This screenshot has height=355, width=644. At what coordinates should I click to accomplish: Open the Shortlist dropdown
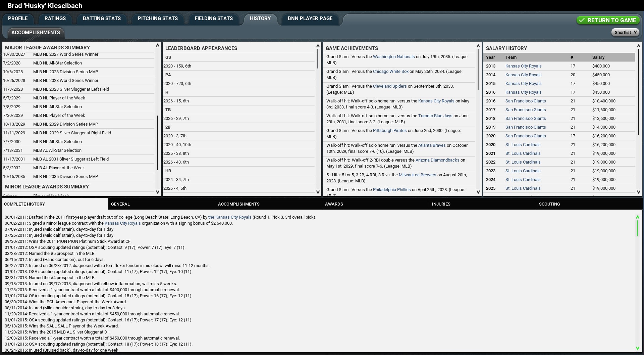(x=625, y=32)
